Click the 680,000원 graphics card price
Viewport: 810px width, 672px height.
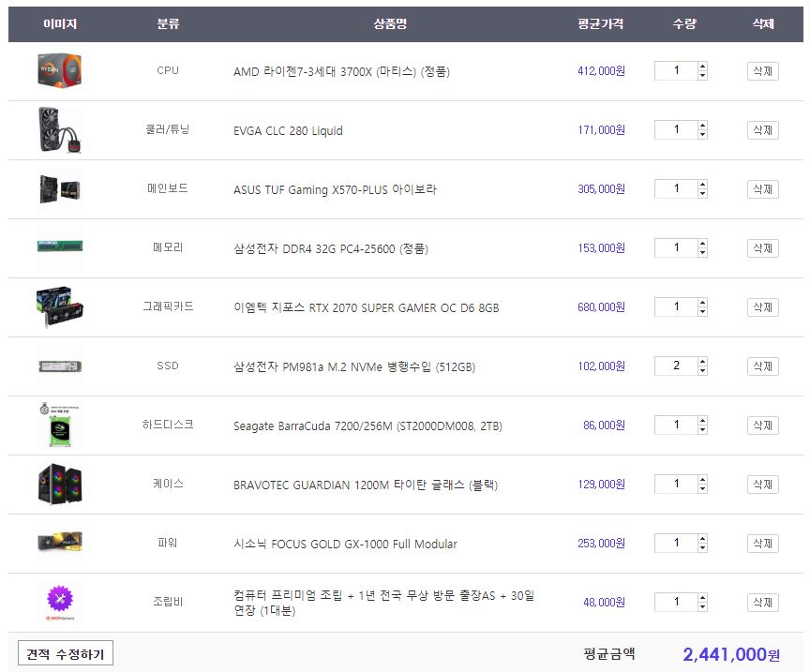pos(601,306)
